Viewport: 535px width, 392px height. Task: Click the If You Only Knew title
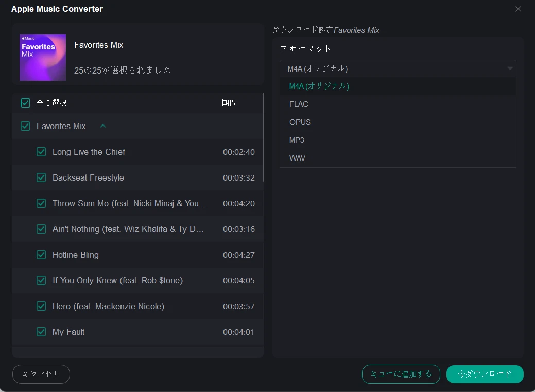pyautogui.click(x=118, y=280)
